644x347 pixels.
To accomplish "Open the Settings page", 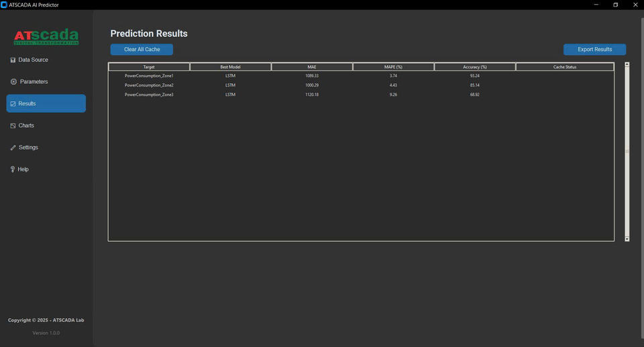I will tap(46, 147).
